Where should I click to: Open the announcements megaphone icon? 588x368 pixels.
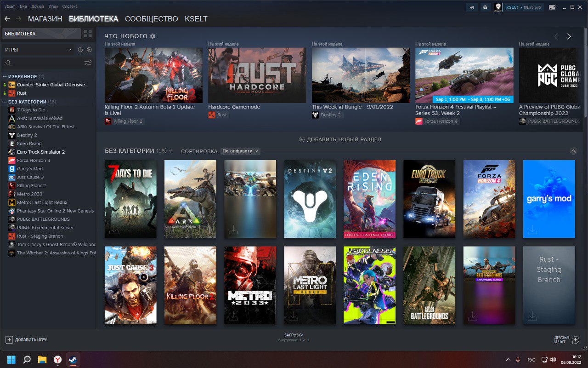click(x=472, y=7)
